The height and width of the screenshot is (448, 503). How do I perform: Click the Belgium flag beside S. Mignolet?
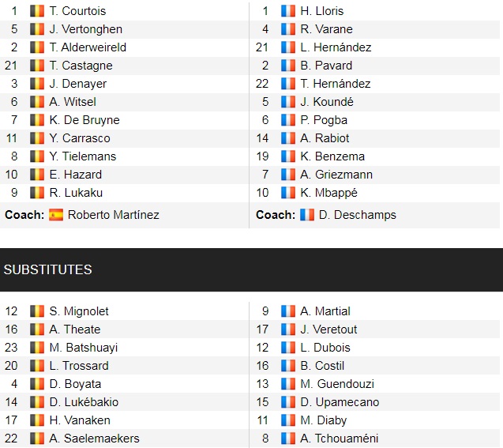(x=36, y=311)
